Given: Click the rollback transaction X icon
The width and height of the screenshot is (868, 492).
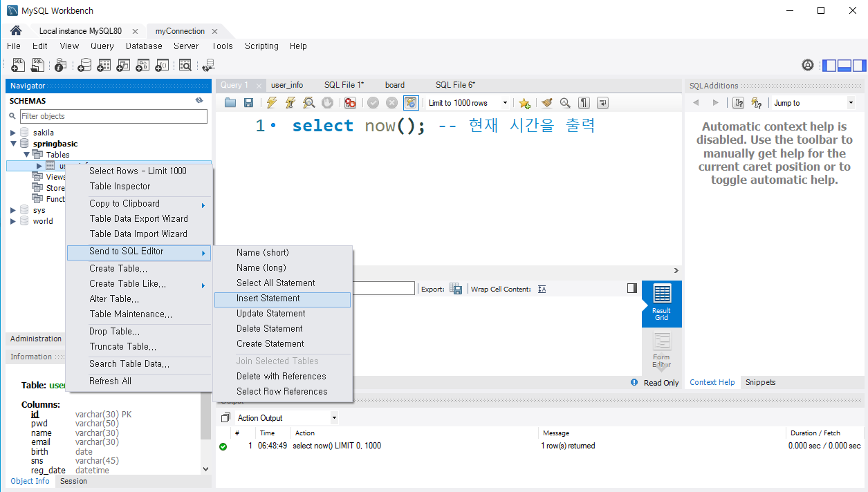Looking at the screenshot, I should 391,102.
